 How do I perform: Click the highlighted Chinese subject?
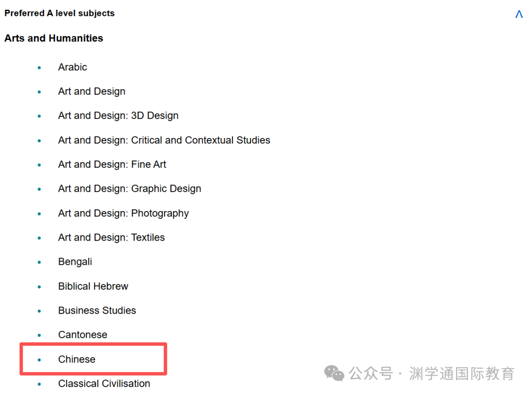click(77, 359)
